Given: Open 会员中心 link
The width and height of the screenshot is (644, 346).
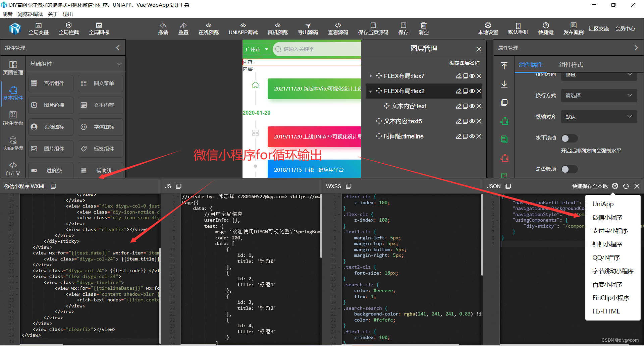Looking at the screenshot, I should point(625,29).
